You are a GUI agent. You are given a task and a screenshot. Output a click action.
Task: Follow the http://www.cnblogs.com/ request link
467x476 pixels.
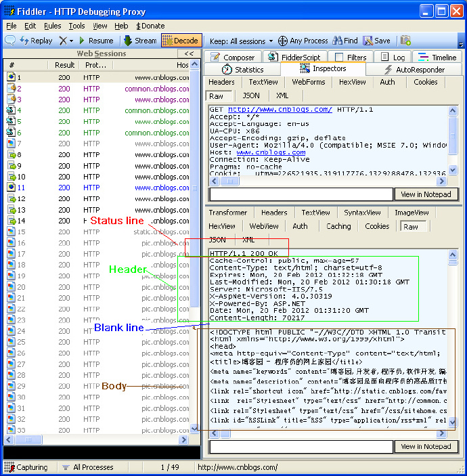[x=280, y=109]
